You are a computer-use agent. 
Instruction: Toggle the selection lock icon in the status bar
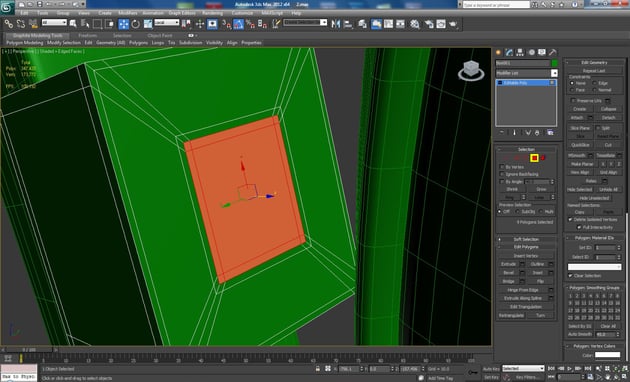click(x=318, y=369)
